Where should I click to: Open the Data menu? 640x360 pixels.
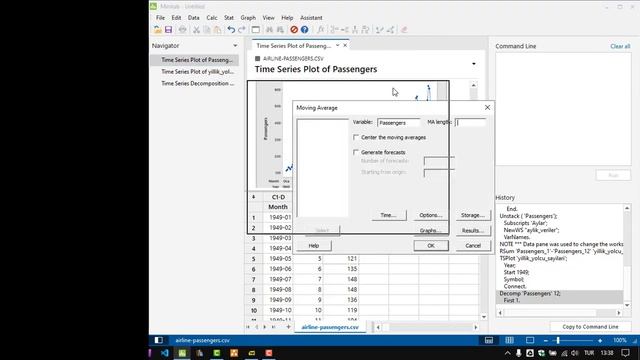[x=193, y=18]
